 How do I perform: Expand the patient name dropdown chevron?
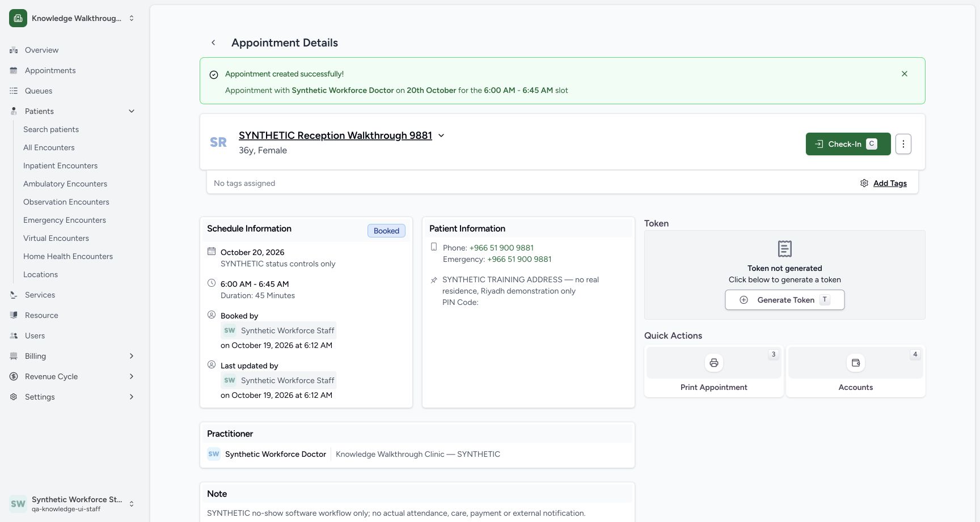(441, 135)
